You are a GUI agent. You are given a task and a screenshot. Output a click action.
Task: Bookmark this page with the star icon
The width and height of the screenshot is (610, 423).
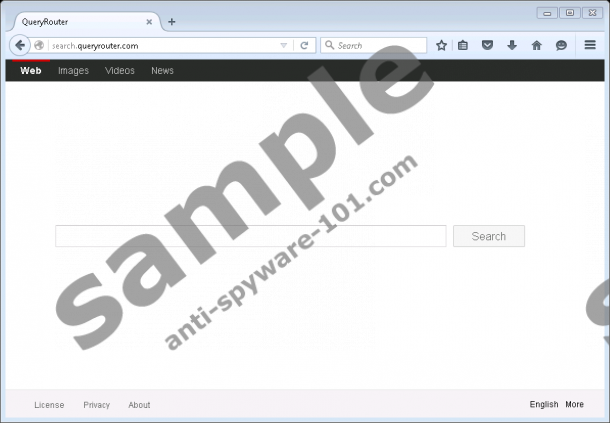(441, 45)
